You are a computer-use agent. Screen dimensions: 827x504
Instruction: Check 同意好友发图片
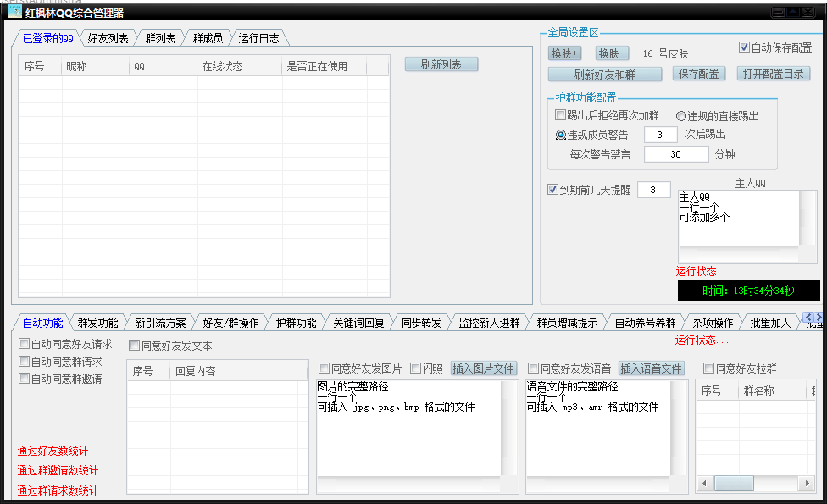click(325, 368)
